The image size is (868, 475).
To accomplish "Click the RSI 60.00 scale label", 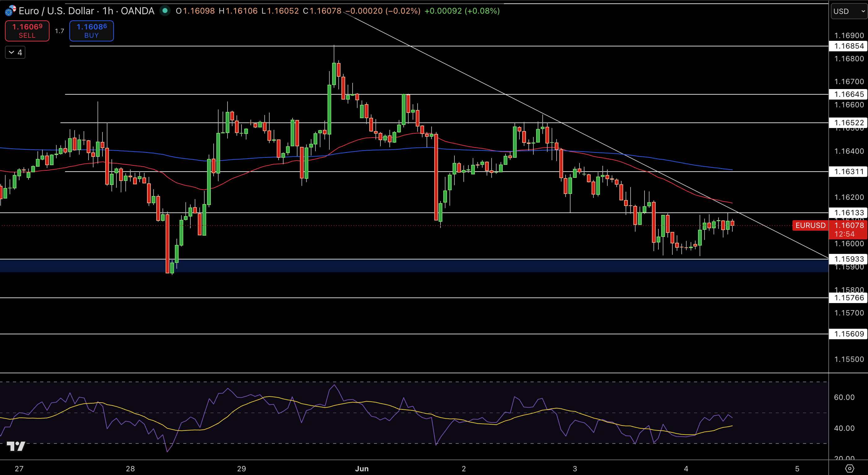I will click(x=844, y=398).
